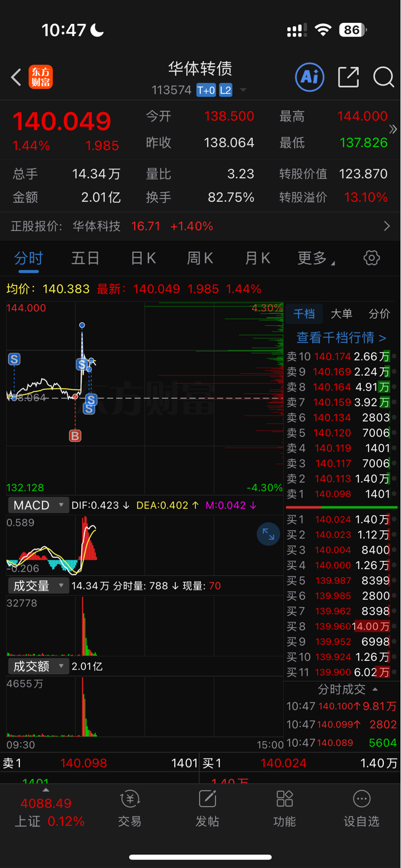This screenshot has width=401, height=868.
Task: Open the 东方财富 logo icon
Action: 41,77
